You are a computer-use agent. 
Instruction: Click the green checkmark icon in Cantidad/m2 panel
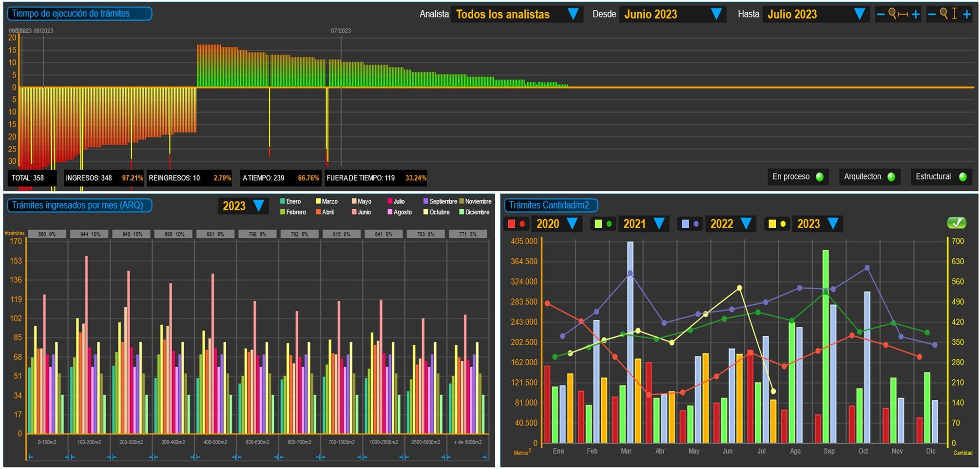point(957,223)
